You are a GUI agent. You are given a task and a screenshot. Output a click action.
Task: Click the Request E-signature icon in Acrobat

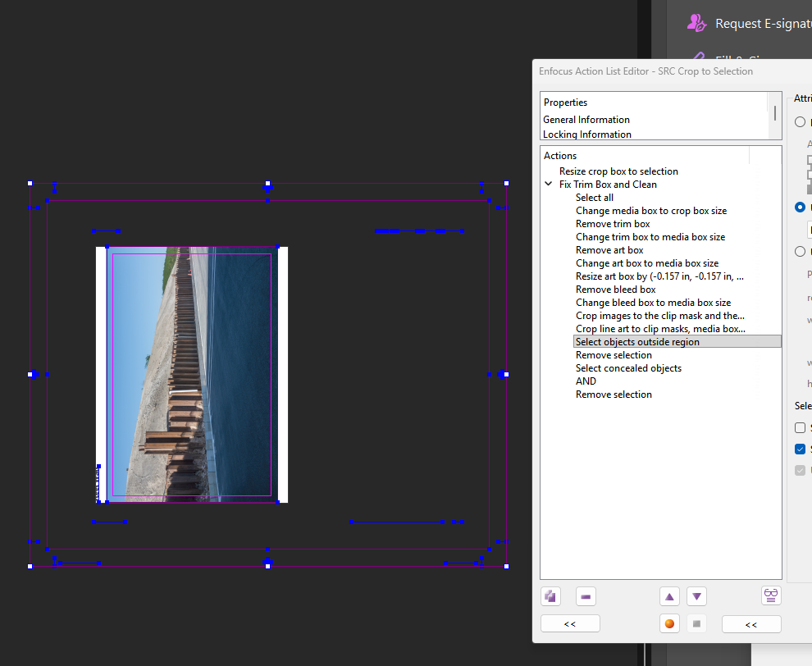[696, 23]
